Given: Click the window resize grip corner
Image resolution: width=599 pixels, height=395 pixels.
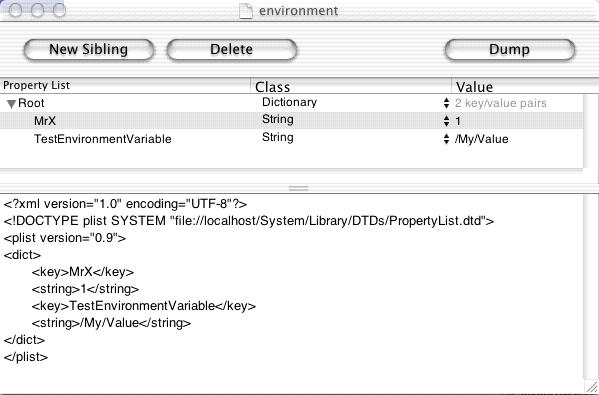Looking at the screenshot, I should coord(592,387).
